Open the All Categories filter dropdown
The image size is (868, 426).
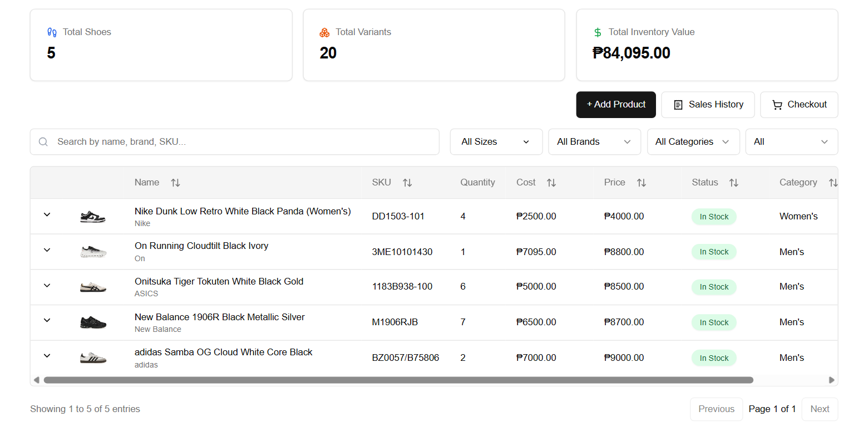tap(693, 142)
